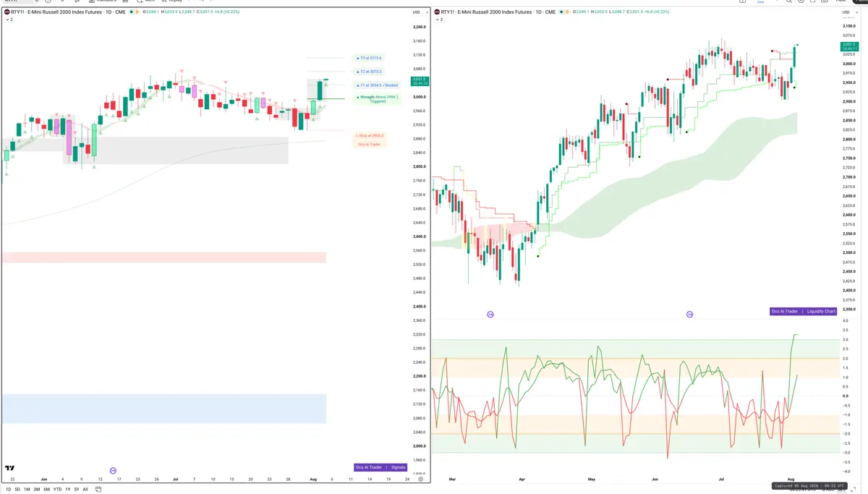Click purple event marker near April on Liquidity chart

tap(490, 315)
